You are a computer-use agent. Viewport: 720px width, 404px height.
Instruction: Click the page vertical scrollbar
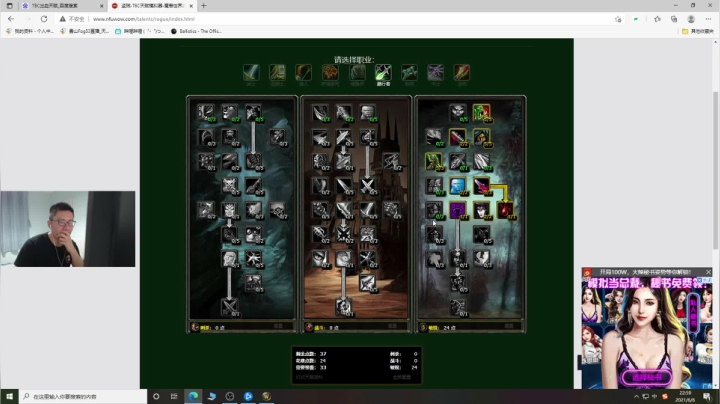[x=715, y=170]
